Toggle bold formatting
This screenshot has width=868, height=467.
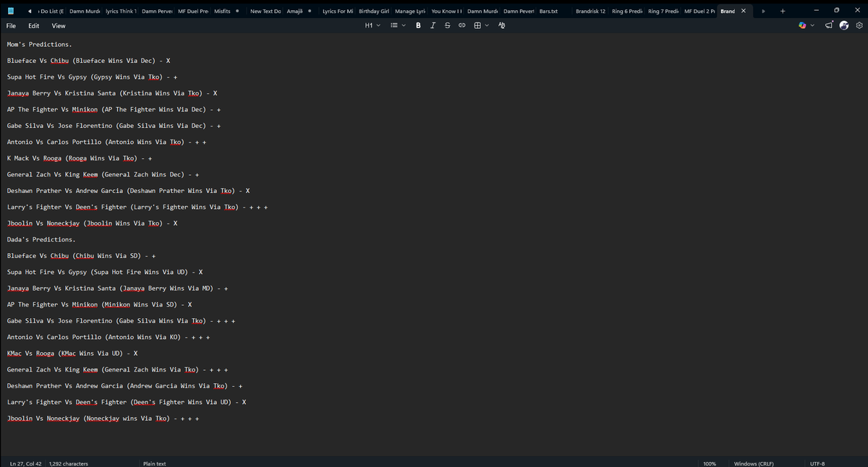pyautogui.click(x=419, y=25)
